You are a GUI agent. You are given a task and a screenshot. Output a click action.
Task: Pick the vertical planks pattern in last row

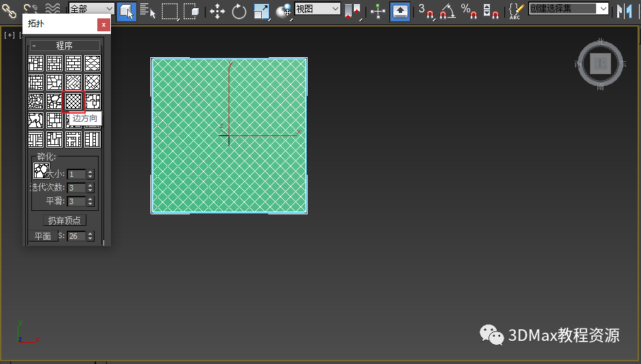[93, 139]
